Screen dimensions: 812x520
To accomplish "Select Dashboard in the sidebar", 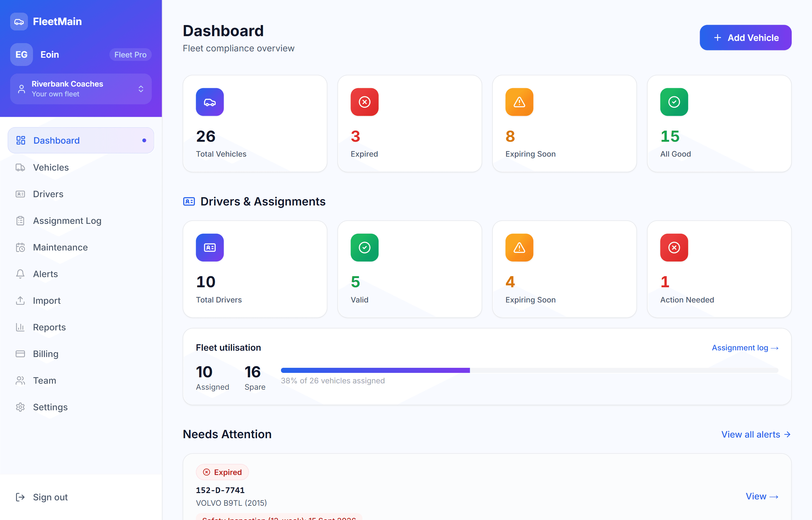I will point(81,140).
